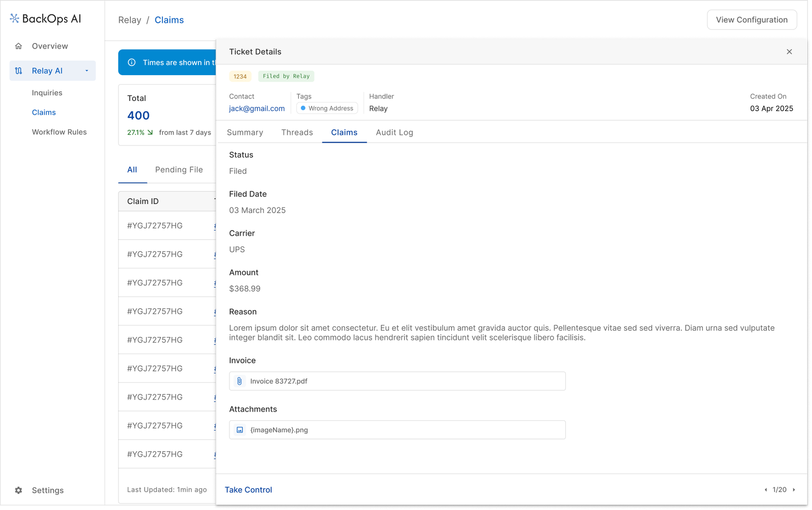Image resolution: width=812 pixels, height=510 pixels.
Task: Click the Ticket Details title
Action: pyautogui.click(x=255, y=52)
